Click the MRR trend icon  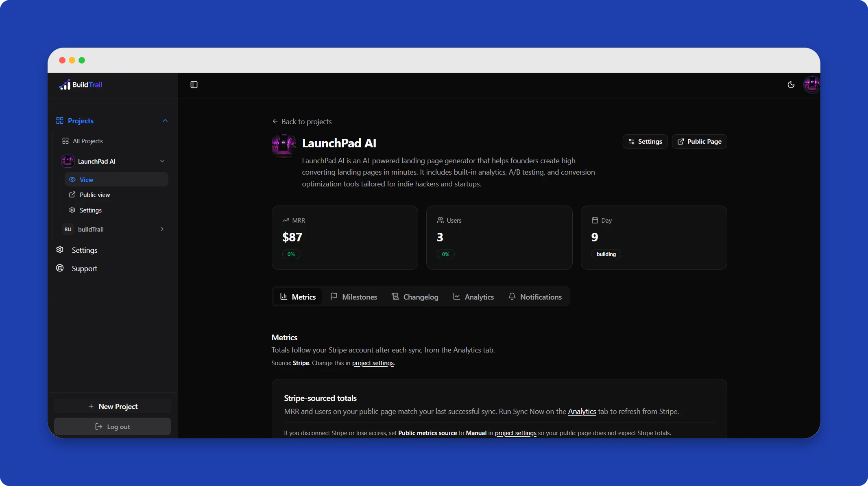286,220
